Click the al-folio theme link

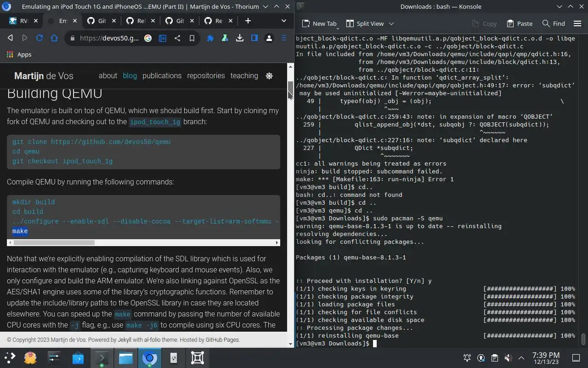click(x=152, y=340)
